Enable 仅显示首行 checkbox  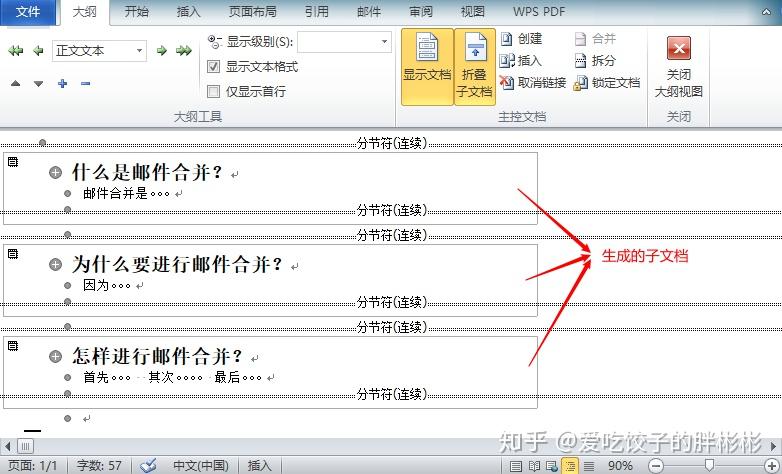click(x=213, y=91)
